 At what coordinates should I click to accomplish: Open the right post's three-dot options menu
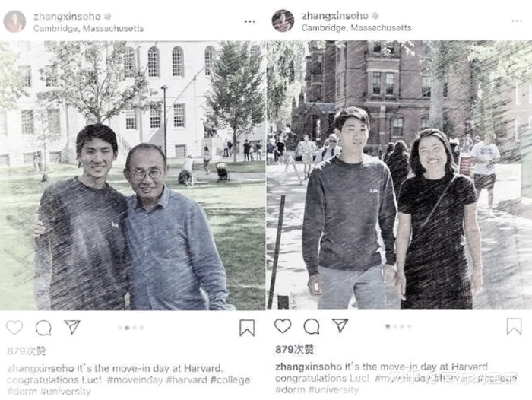517,21
